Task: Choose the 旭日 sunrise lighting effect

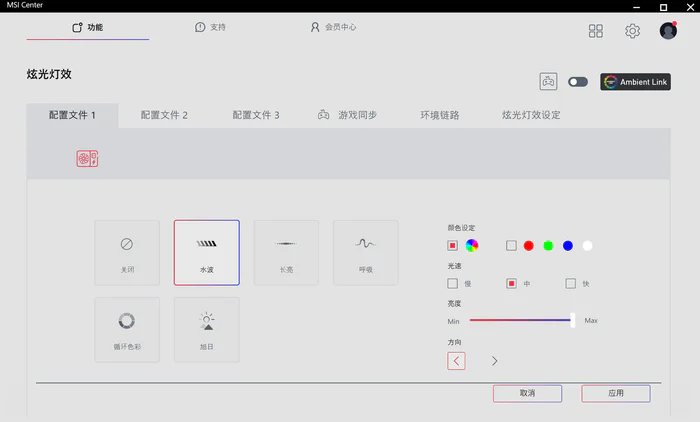Action: click(x=207, y=330)
